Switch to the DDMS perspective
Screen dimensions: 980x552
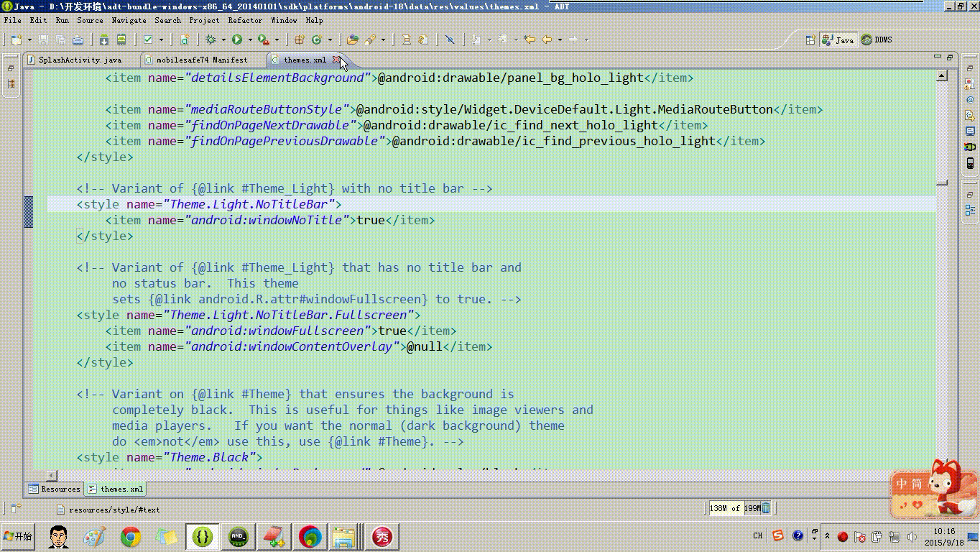click(877, 40)
